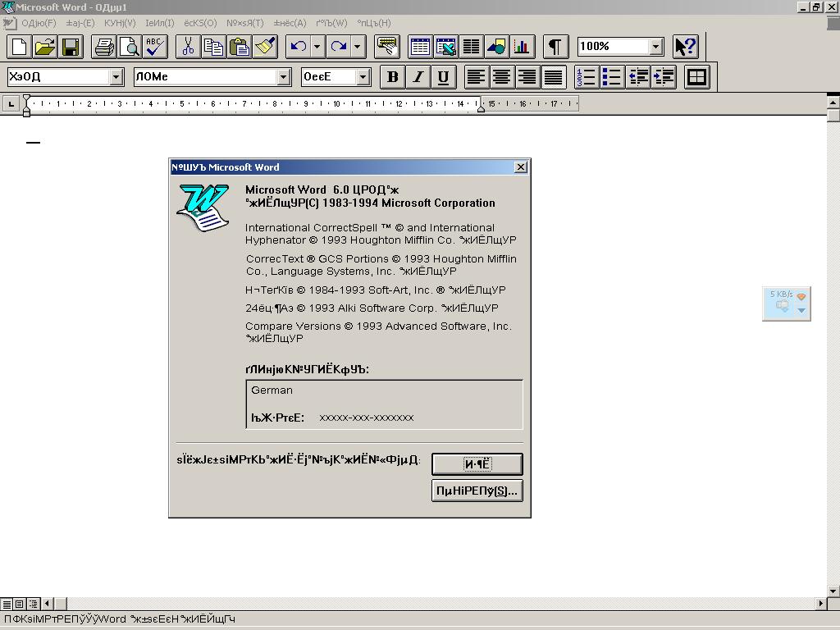Viewport: 840px width, 630px height.
Task: Undo the last action
Action: click(298, 47)
